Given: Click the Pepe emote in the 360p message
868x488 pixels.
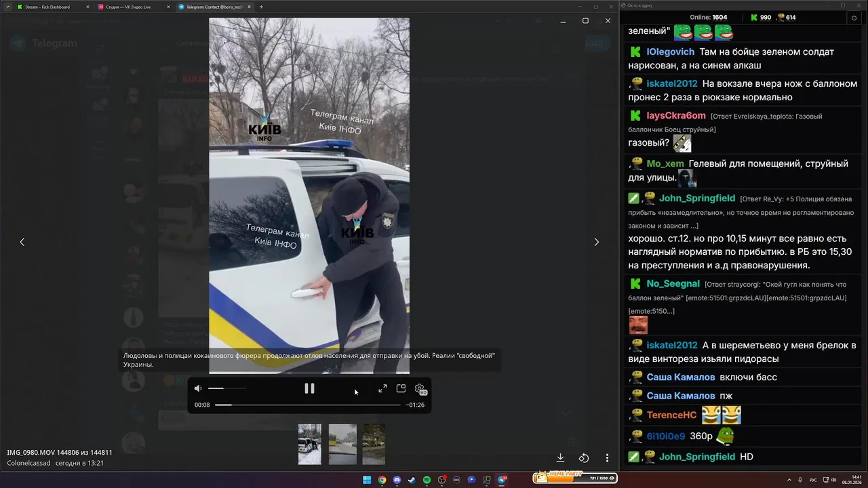Looking at the screenshot, I should 725,436.
